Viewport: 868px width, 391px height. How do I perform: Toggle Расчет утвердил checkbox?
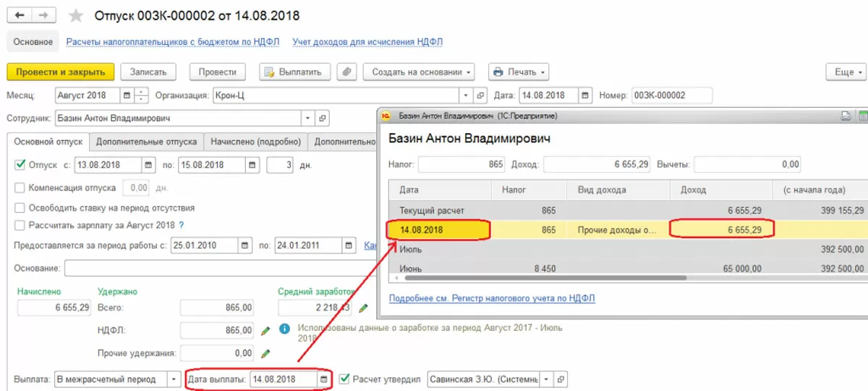pos(344,379)
